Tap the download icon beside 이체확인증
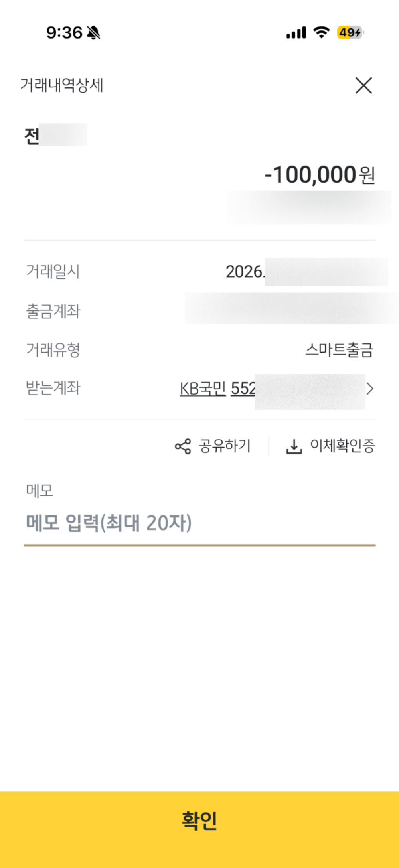This screenshot has width=399, height=868. point(294,446)
